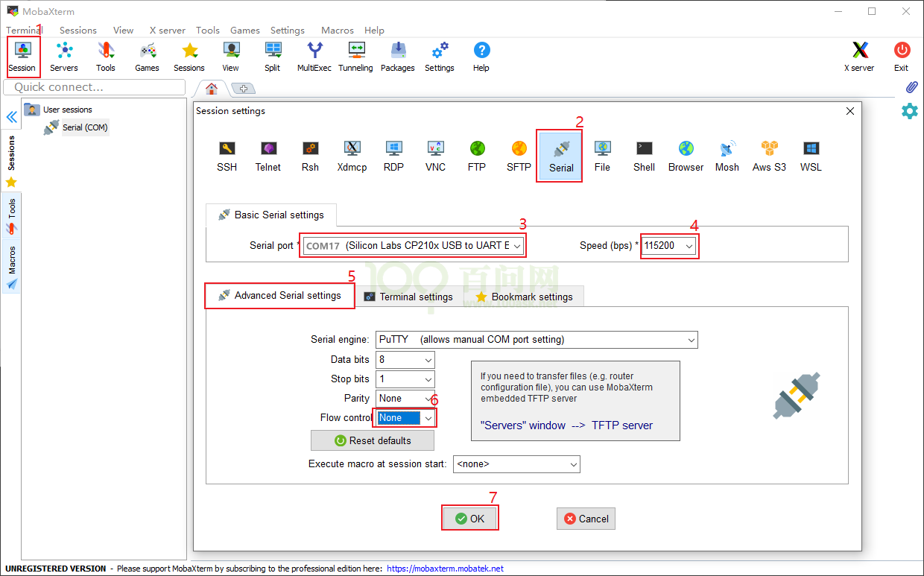Click the OK button
Screen dimensions: 924x576
coord(469,519)
